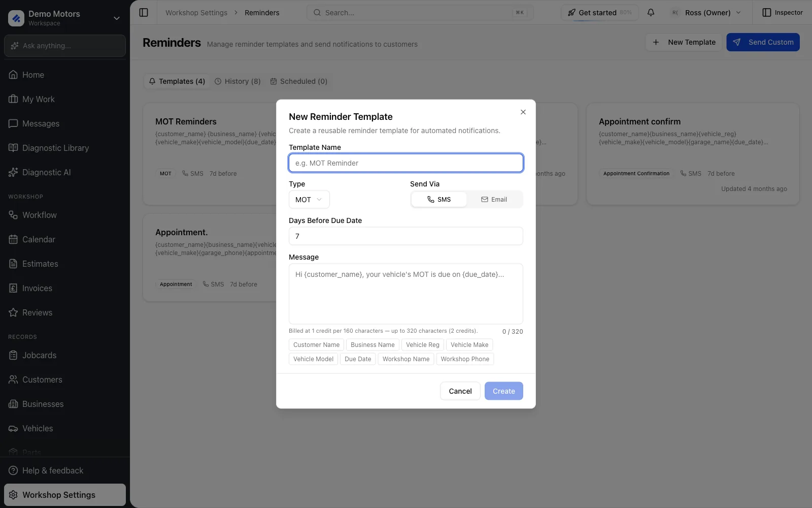
Task: Select SMS as send method
Action: [439, 199]
